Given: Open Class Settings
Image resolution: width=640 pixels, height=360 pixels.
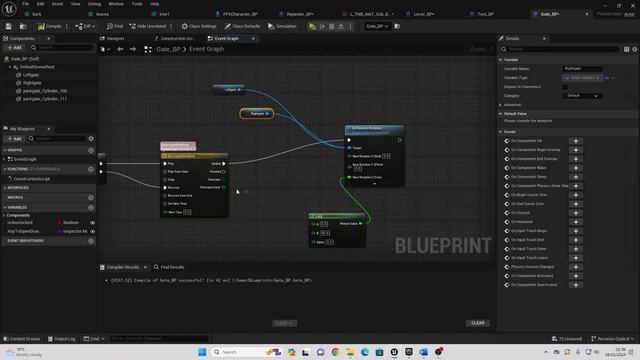Looking at the screenshot, I should pyautogui.click(x=199, y=26).
